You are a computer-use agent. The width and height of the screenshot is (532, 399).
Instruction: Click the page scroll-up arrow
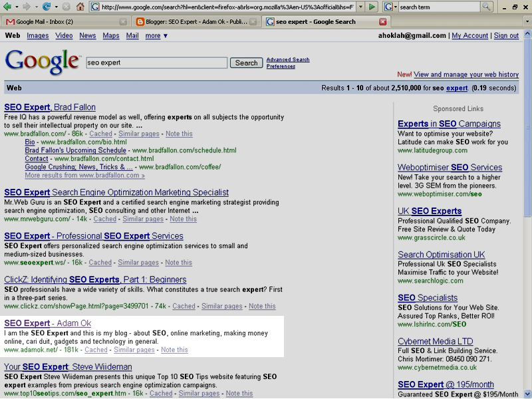(527, 34)
